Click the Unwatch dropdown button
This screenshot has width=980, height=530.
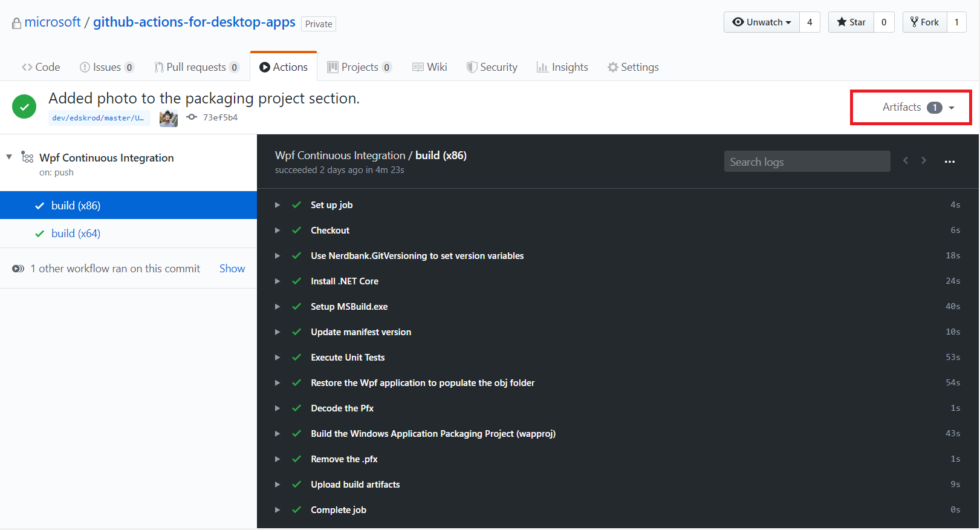point(762,22)
